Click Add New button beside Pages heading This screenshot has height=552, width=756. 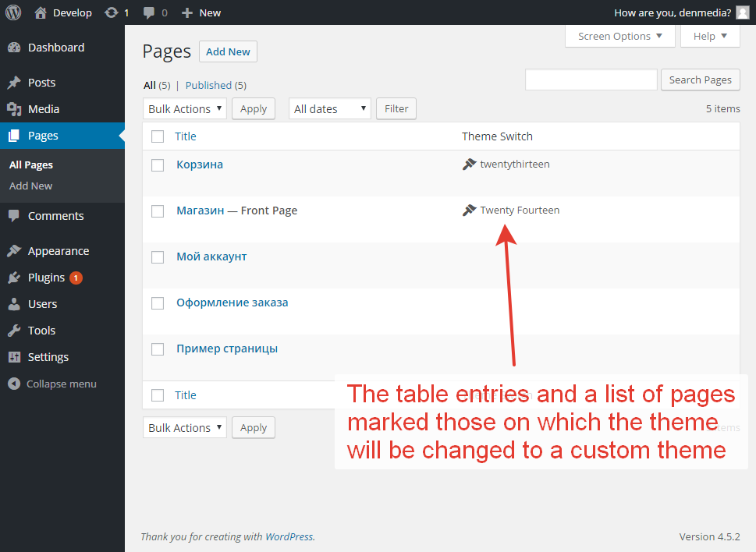pyautogui.click(x=228, y=51)
